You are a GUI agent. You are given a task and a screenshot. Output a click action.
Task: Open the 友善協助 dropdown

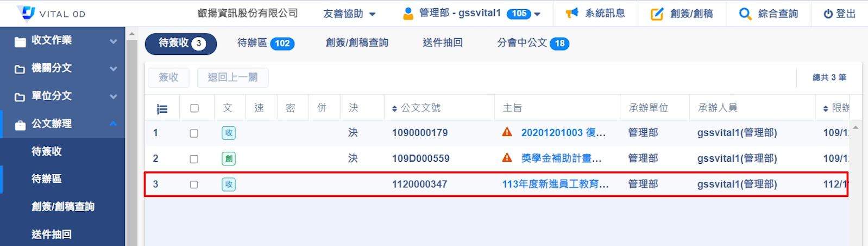[349, 14]
